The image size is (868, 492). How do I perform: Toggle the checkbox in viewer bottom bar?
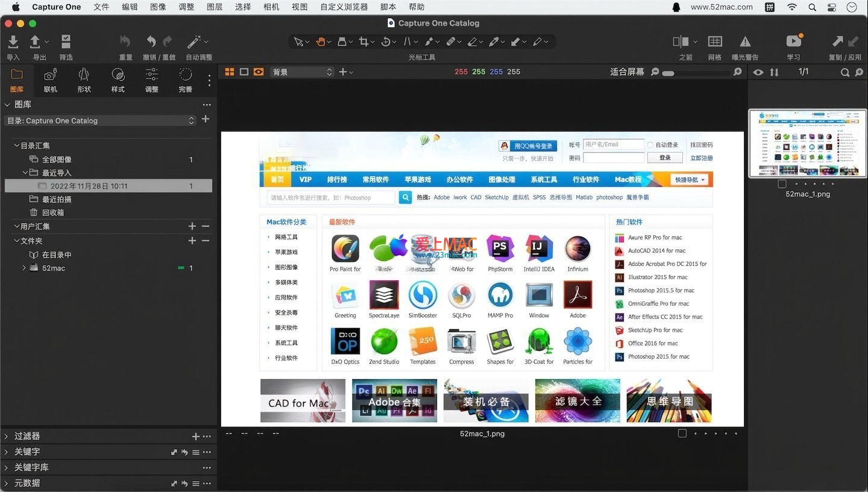682,434
